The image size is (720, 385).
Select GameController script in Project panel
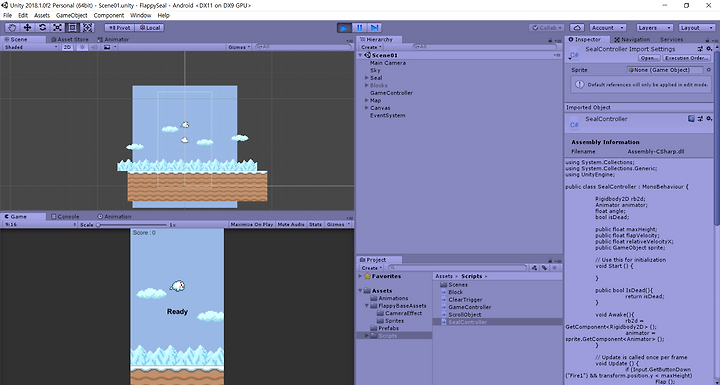(x=470, y=307)
